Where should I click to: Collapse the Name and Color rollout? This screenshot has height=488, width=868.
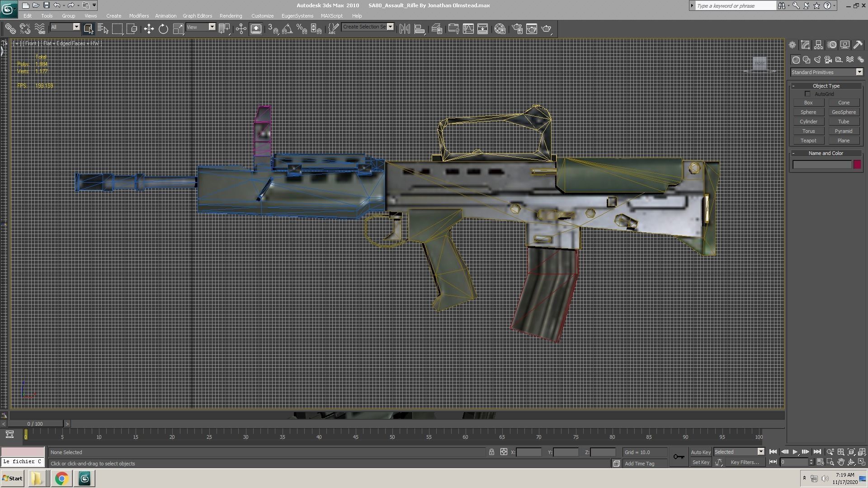click(826, 153)
